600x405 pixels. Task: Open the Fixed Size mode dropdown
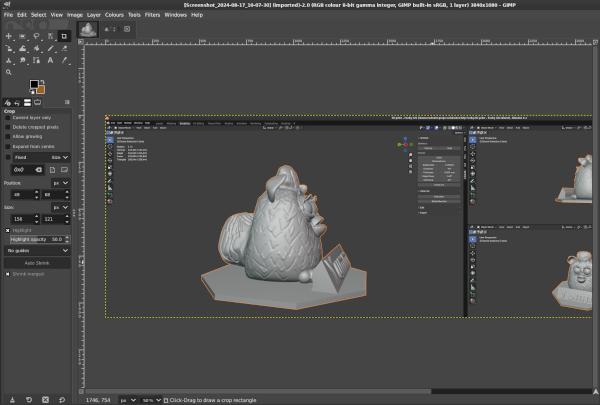[41, 157]
